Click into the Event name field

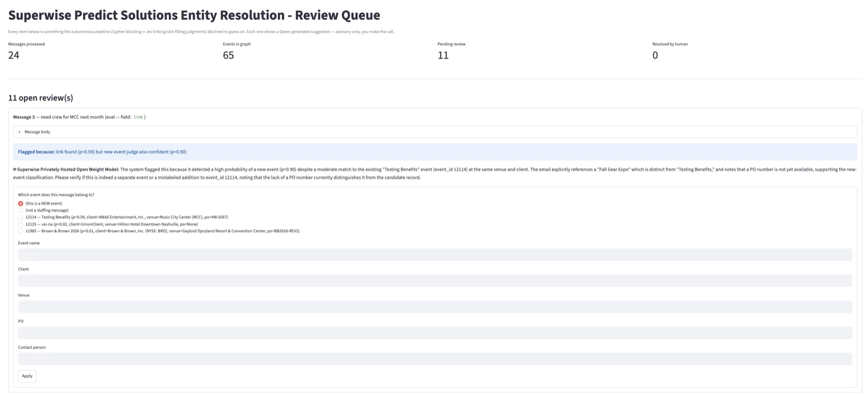[435, 254]
